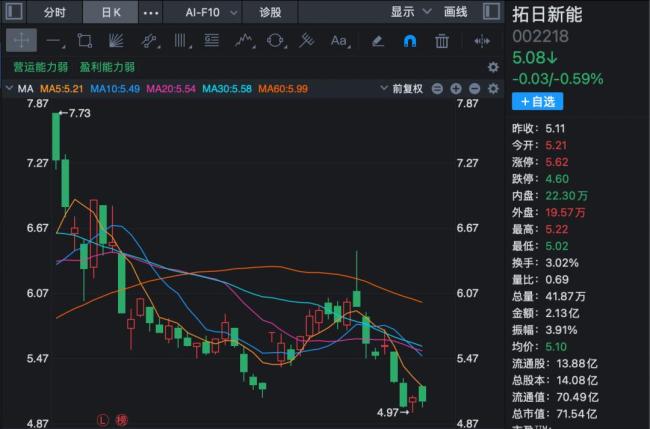Select the wave line drawing tool
Viewport: 650px width, 429px height.
coord(244,41)
